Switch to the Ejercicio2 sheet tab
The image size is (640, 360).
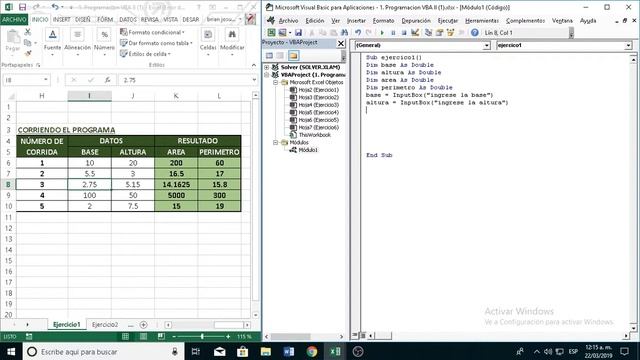105,325
